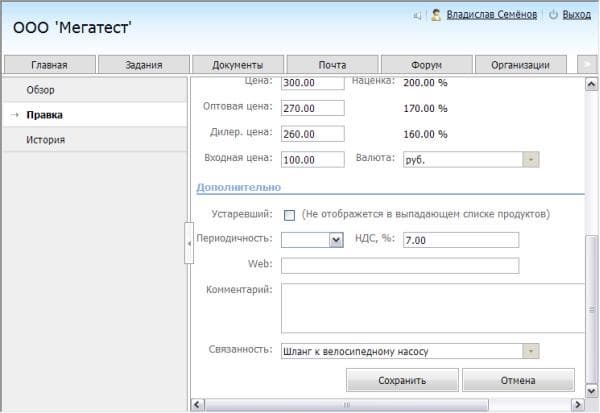Click the НДС, % input field
600x413 pixels.
click(461, 240)
